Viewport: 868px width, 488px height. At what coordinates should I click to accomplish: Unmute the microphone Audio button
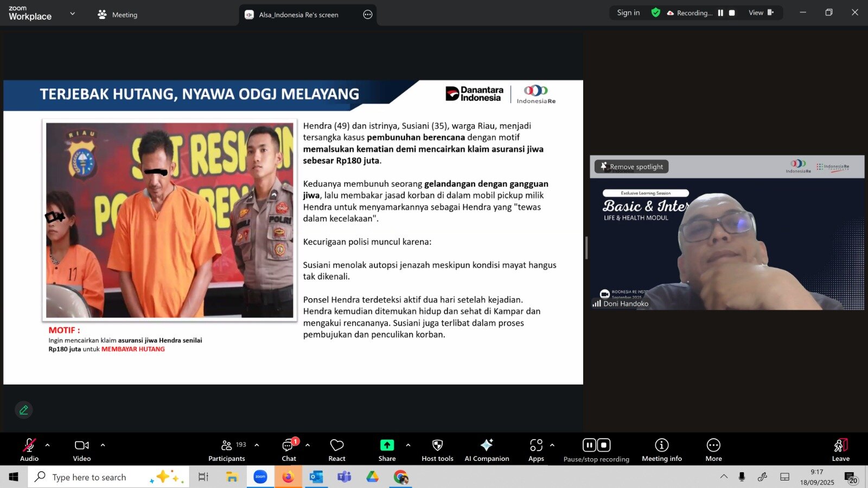click(x=29, y=450)
